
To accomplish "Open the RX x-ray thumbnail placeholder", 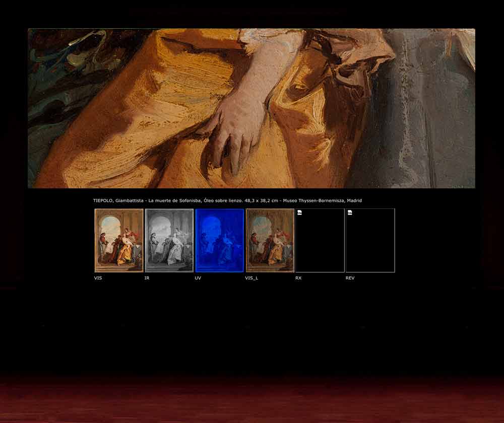I will pyautogui.click(x=320, y=240).
